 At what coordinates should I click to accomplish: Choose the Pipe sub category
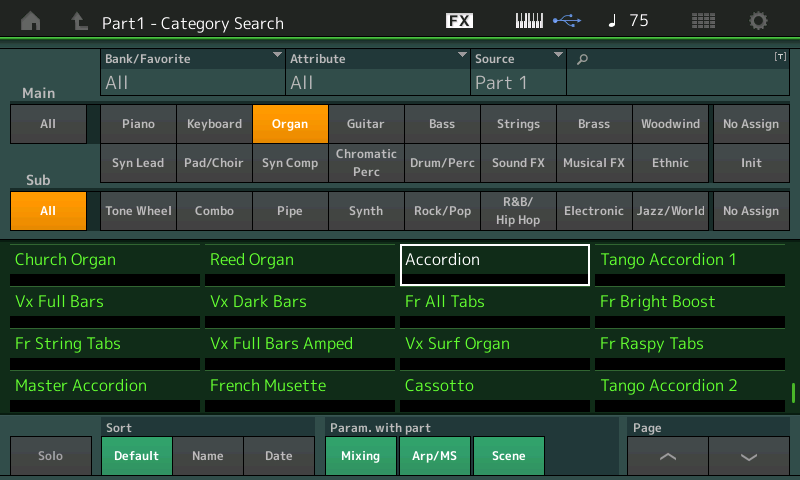pos(290,211)
